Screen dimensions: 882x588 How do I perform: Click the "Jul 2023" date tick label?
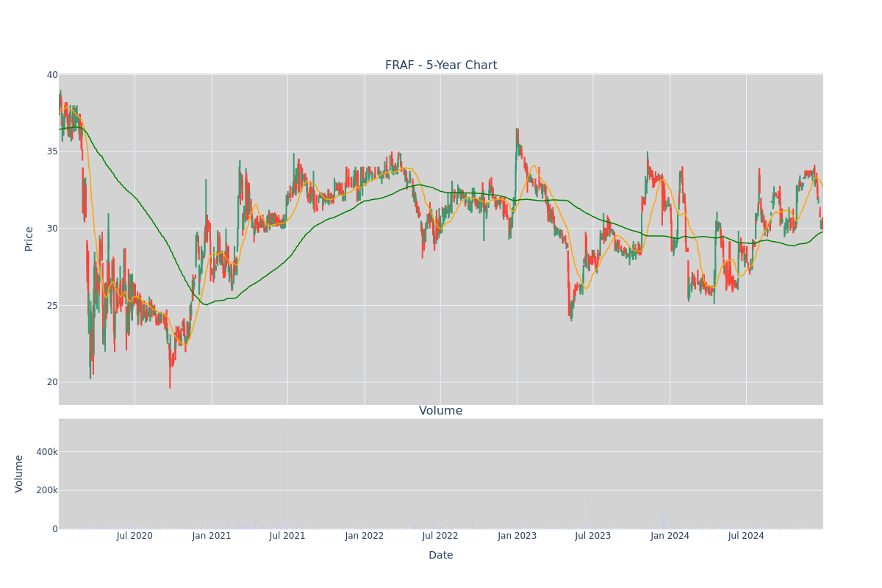click(593, 536)
